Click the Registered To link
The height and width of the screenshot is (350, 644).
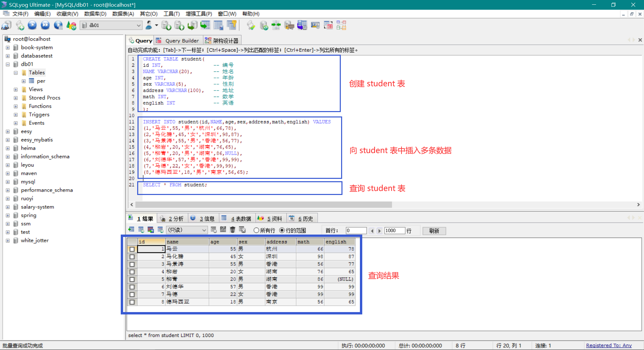608,345
